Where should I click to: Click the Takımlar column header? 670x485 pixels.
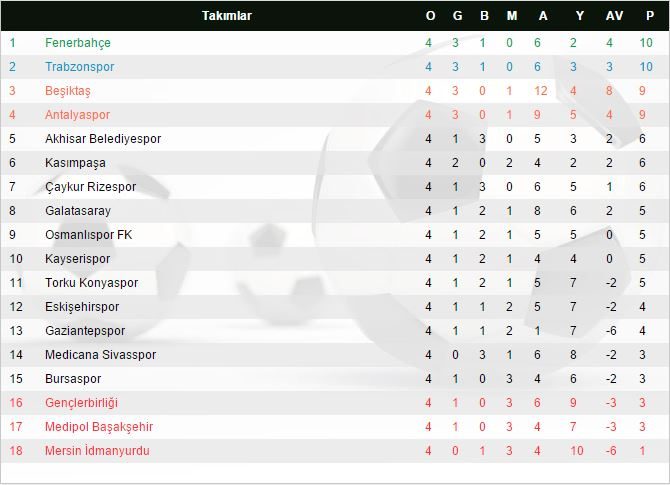[x=227, y=16]
